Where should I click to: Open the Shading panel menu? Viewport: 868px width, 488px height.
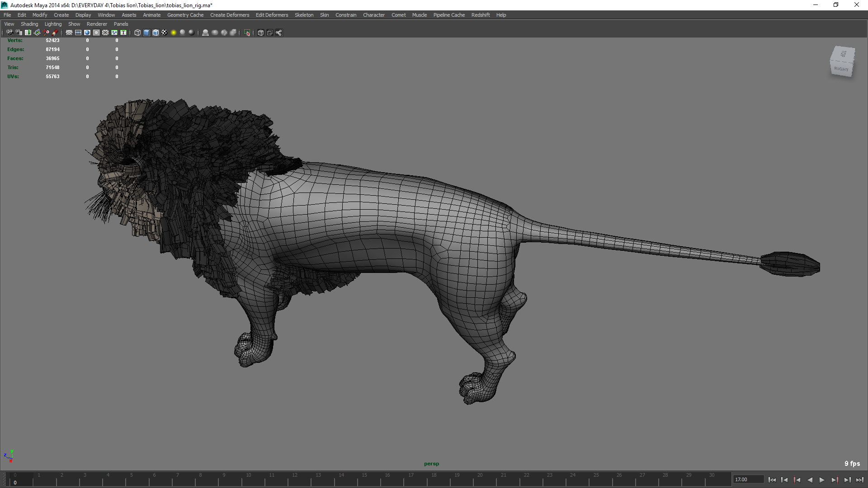29,24
